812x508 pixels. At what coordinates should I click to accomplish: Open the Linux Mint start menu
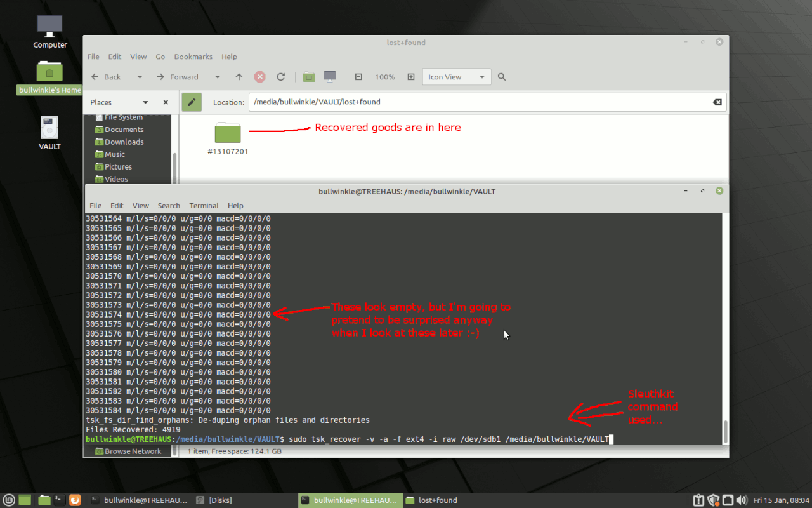[x=9, y=500]
